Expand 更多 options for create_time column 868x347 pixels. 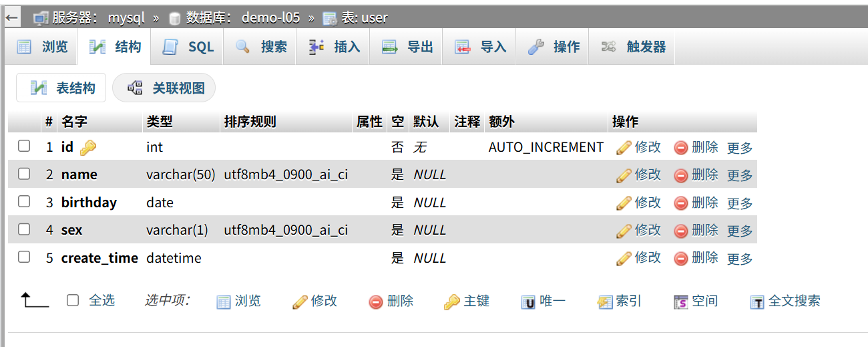click(x=740, y=259)
